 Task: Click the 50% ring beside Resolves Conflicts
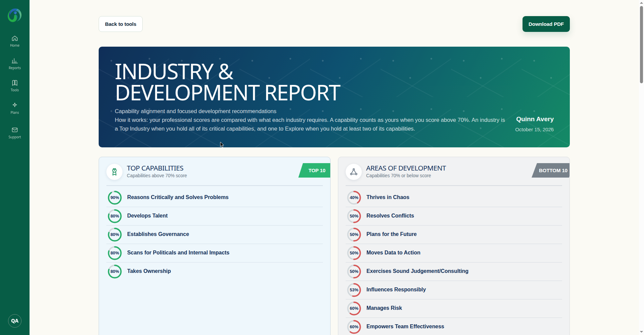(354, 216)
